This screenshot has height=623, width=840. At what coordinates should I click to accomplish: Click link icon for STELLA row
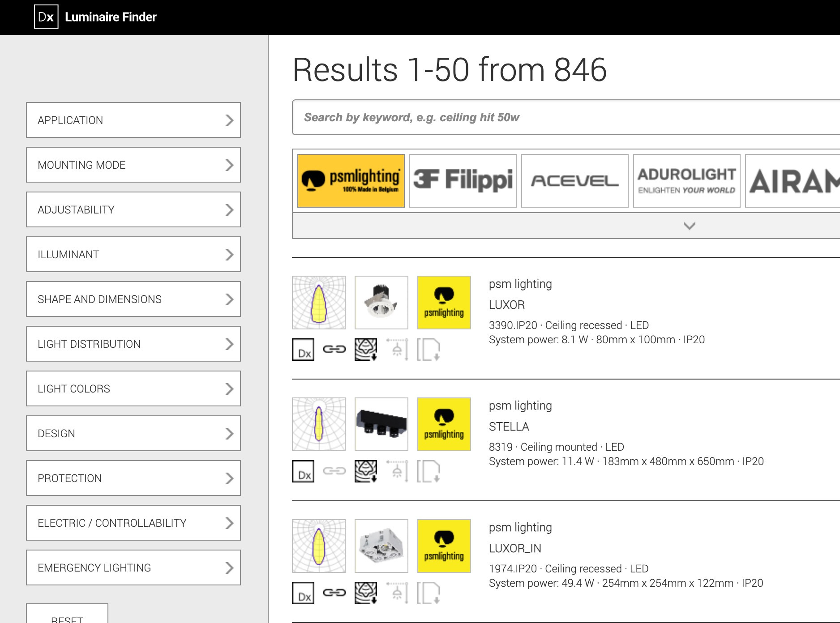click(334, 471)
